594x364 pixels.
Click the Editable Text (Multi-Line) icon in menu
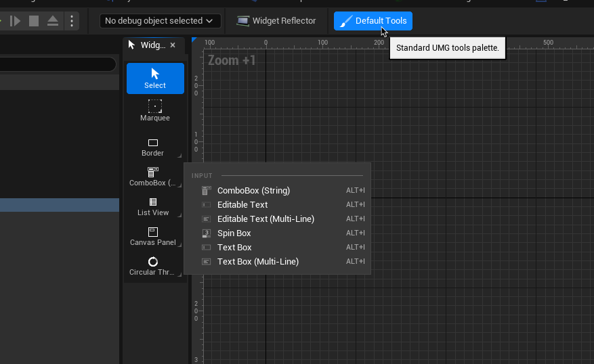tap(206, 219)
